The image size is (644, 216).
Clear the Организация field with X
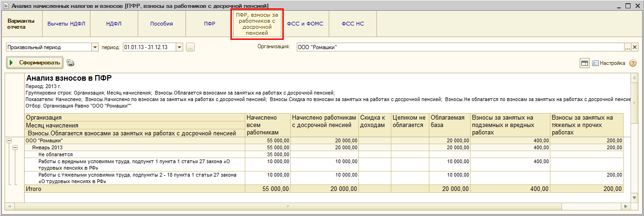coord(635,47)
